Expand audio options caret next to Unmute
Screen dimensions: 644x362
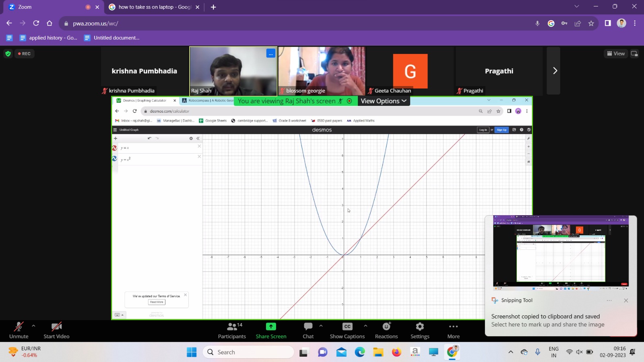(x=33, y=326)
